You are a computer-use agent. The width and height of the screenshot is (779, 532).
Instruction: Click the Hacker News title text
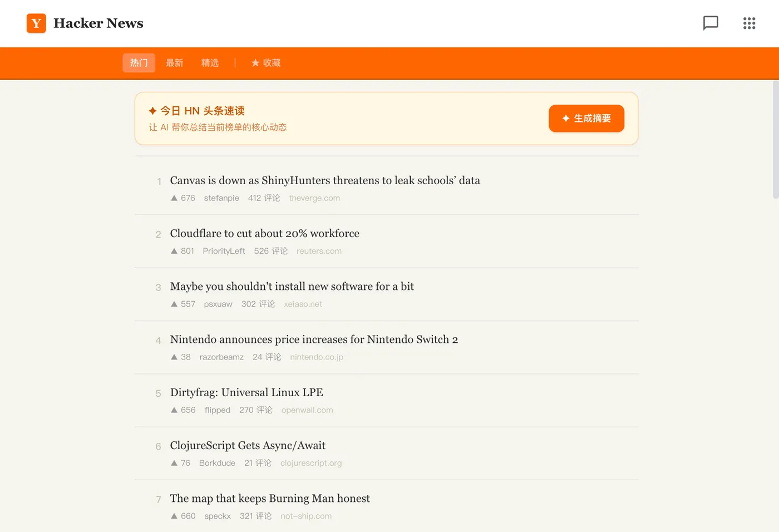tap(98, 23)
